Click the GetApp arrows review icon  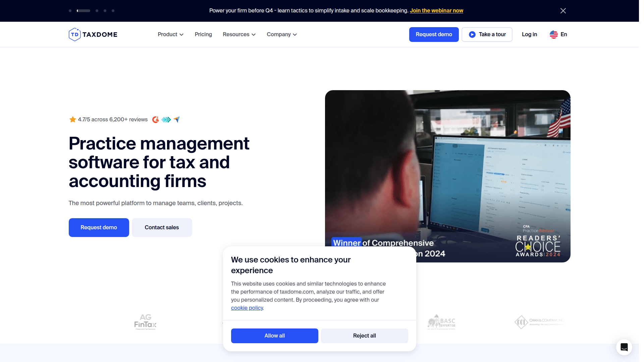click(166, 120)
